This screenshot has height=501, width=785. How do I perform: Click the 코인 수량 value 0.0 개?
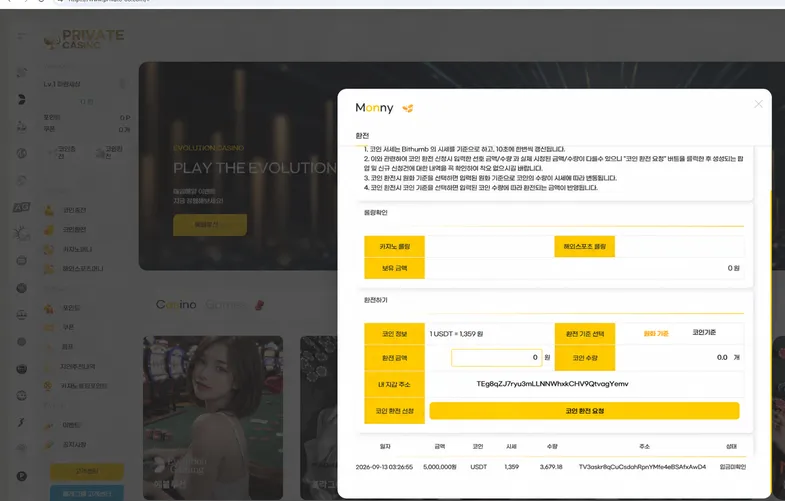(x=728, y=357)
